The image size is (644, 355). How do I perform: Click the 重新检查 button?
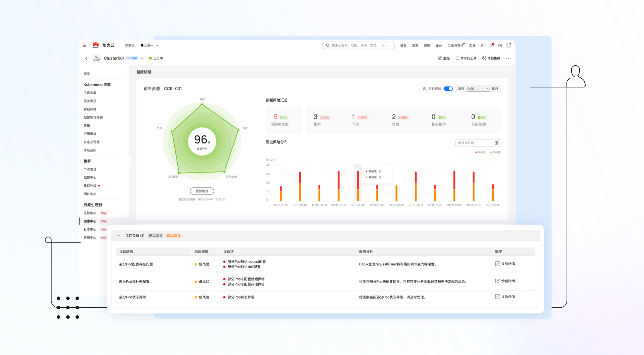coord(202,191)
